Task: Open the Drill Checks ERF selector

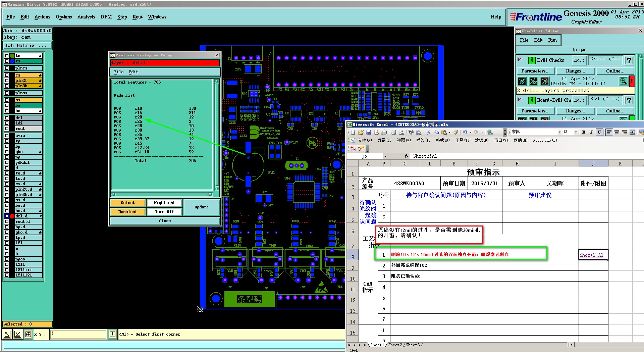Action: pyautogui.click(x=579, y=60)
